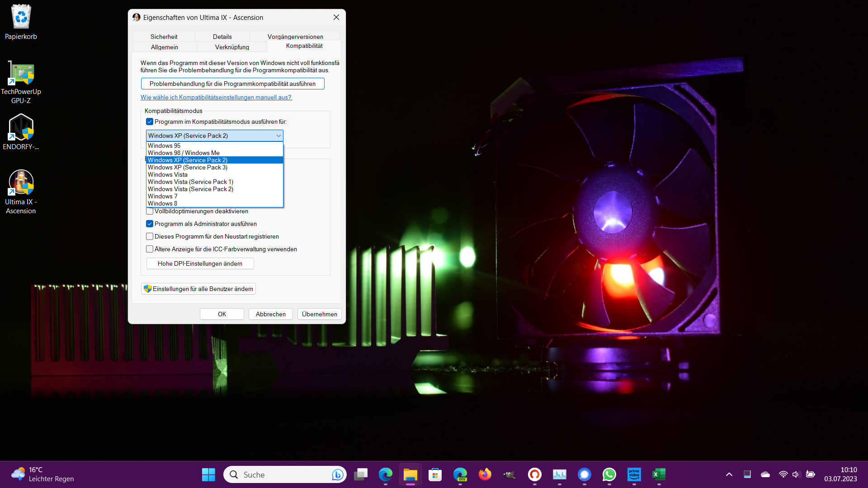Click the Windows Start button

208,474
